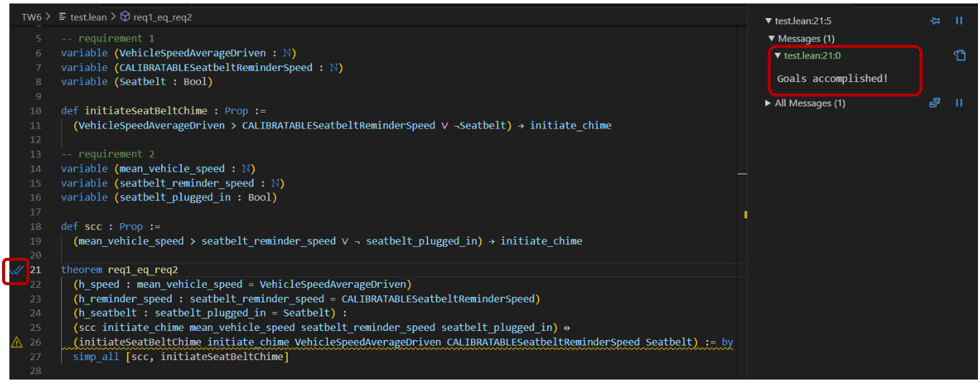The width and height of the screenshot is (980, 390).
Task: Click the cube symbol icon in breadcrumb
Action: 125,17
